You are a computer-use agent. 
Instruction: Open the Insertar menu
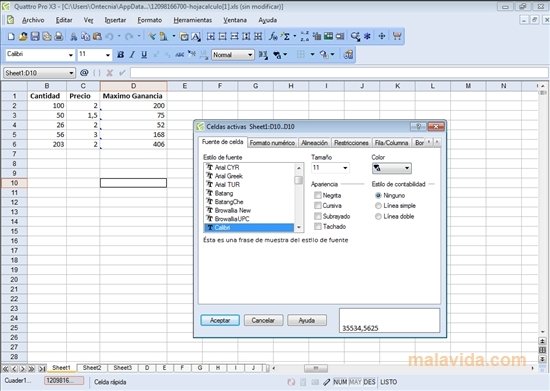115,20
